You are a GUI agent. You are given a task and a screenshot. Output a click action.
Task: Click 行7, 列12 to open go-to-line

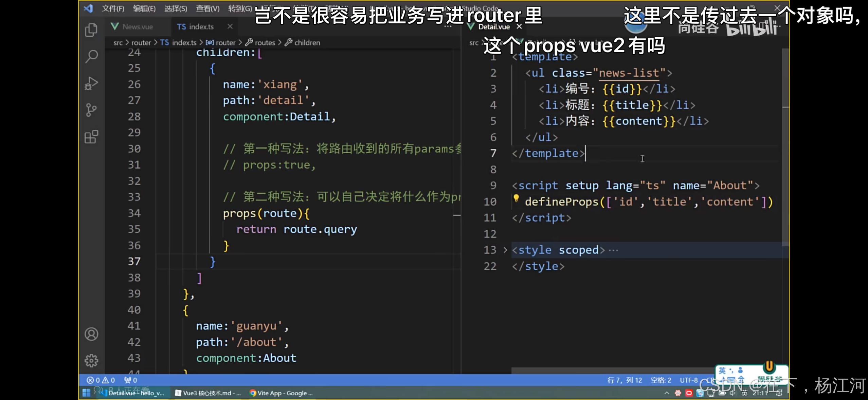[x=625, y=380]
